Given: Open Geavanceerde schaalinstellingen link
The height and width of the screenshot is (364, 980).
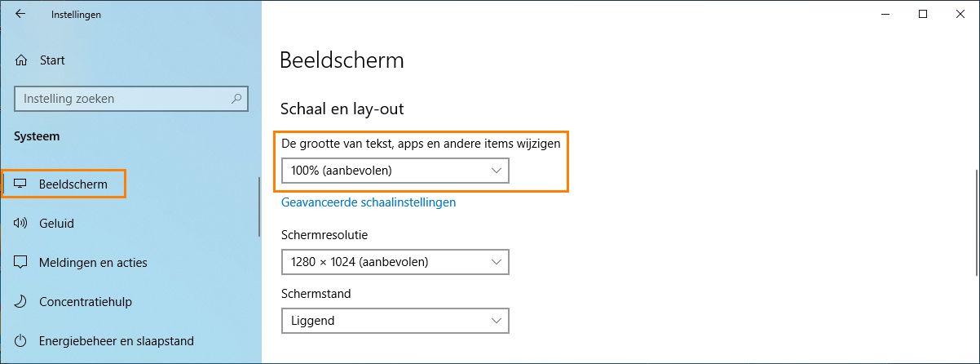Looking at the screenshot, I should coord(369,202).
